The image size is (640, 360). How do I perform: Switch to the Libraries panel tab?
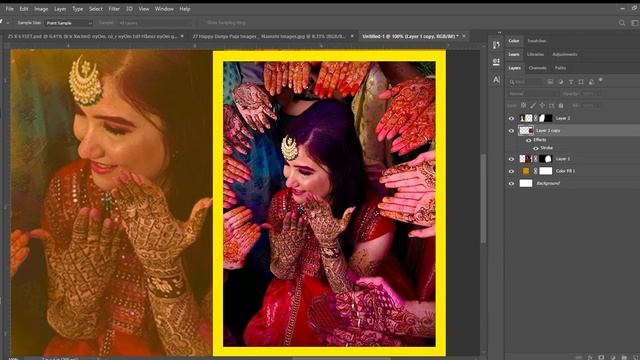pyautogui.click(x=535, y=54)
